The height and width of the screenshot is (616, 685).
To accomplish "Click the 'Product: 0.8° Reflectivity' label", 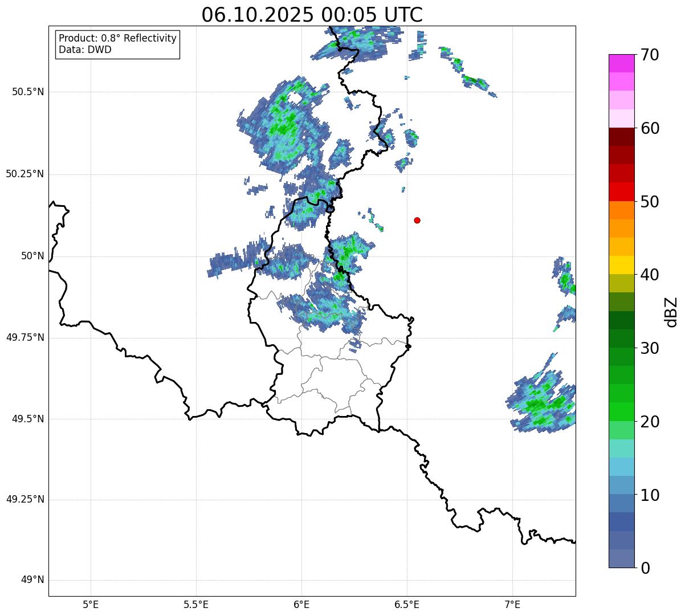I will pos(118,38).
